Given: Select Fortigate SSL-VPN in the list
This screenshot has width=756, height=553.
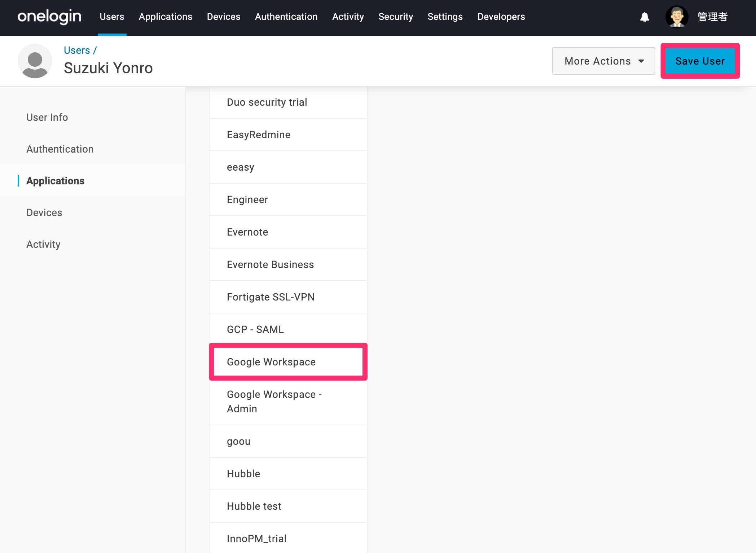Looking at the screenshot, I should coord(288,297).
